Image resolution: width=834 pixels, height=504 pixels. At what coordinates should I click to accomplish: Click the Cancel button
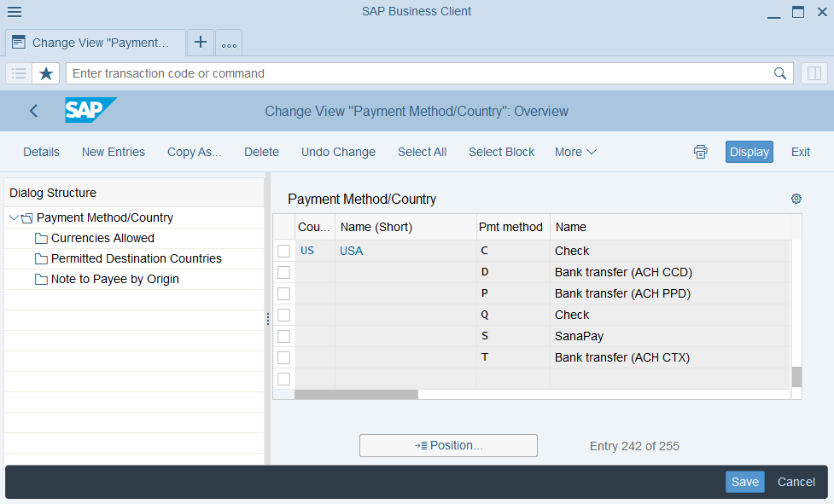[796, 482]
